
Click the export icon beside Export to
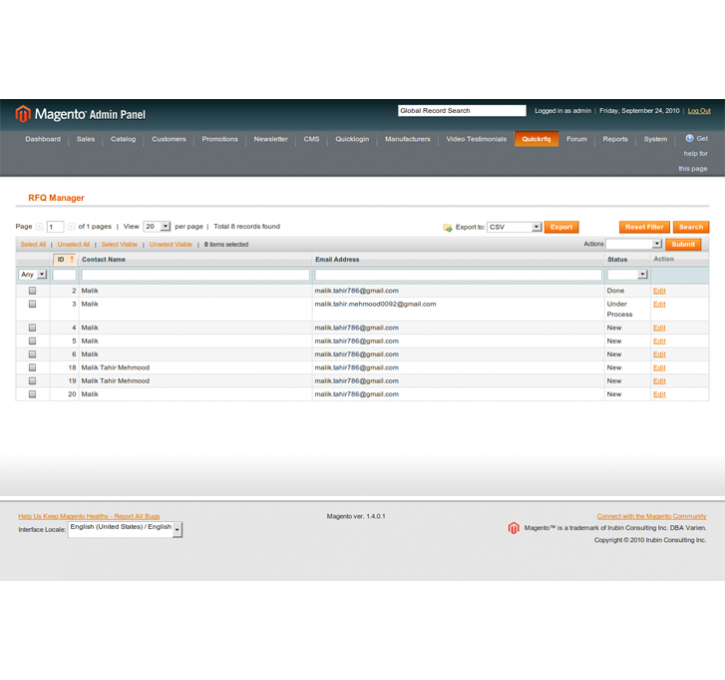click(x=448, y=227)
